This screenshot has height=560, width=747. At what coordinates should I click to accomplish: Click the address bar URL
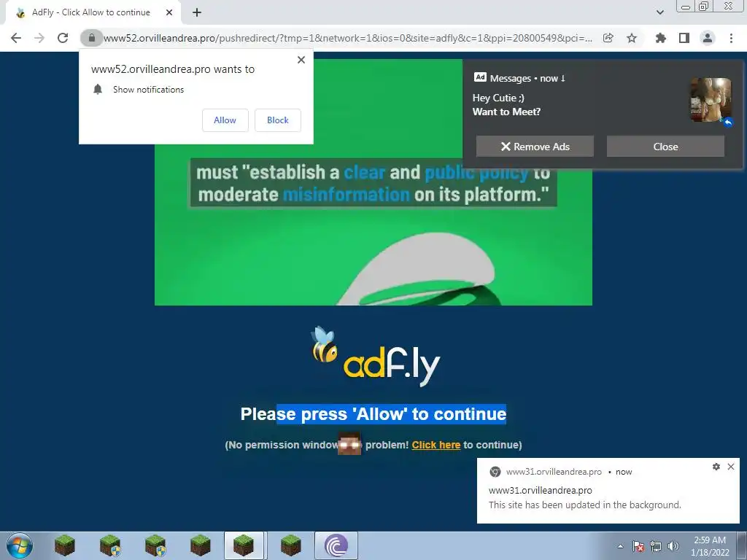[348, 38]
